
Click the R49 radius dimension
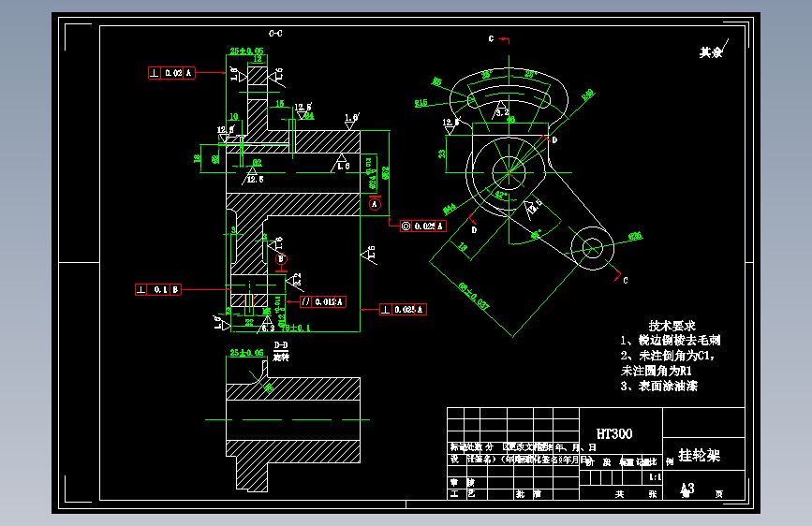coord(588,95)
